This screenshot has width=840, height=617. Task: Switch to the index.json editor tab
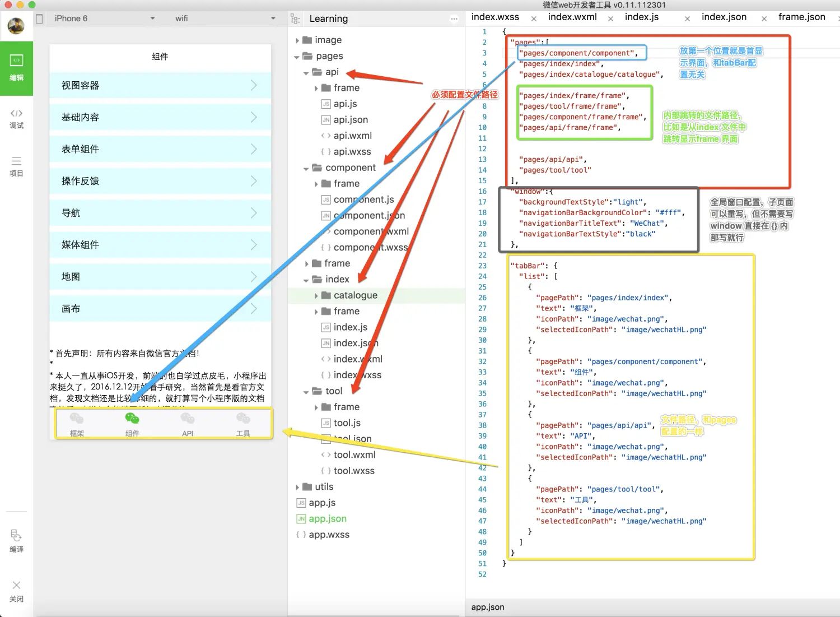[724, 17]
